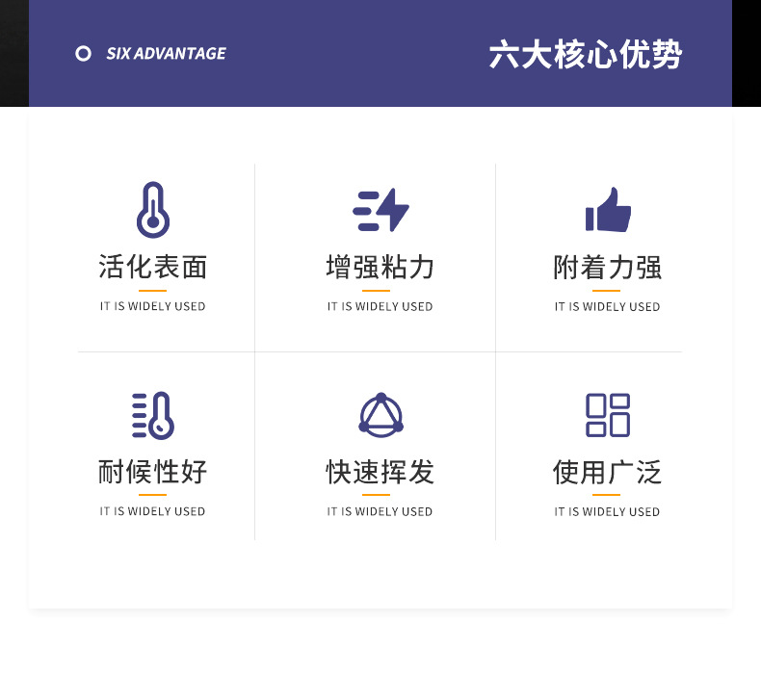The height and width of the screenshot is (700, 761).
Task: Click the thumbs-up icon above 附着力强
Action: 608,210
